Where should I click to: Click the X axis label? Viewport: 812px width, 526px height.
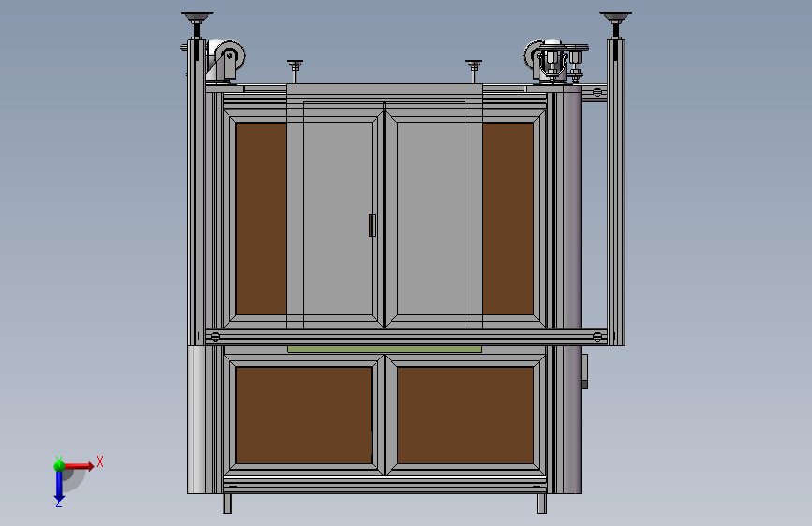tap(100, 461)
